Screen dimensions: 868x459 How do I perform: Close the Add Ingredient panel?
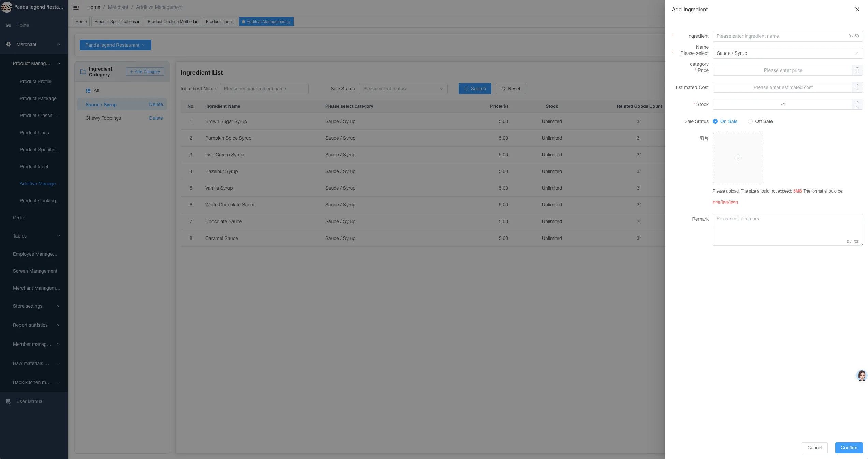tap(857, 9)
